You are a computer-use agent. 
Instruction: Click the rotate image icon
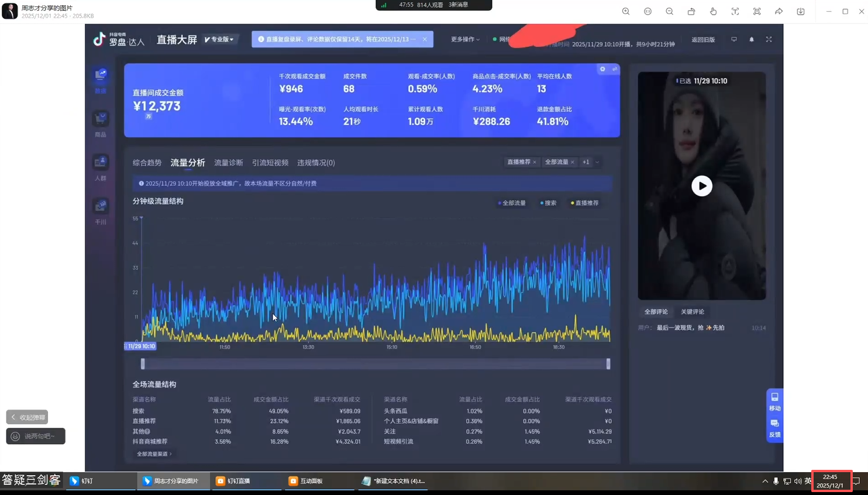point(691,12)
